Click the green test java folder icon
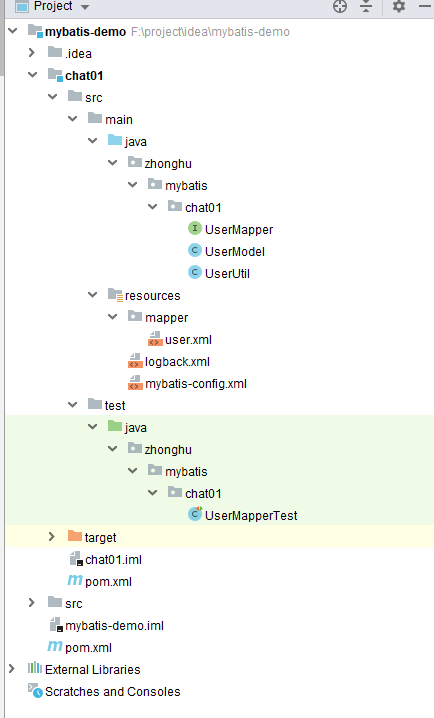The height and width of the screenshot is (718, 434). [x=114, y=426]
